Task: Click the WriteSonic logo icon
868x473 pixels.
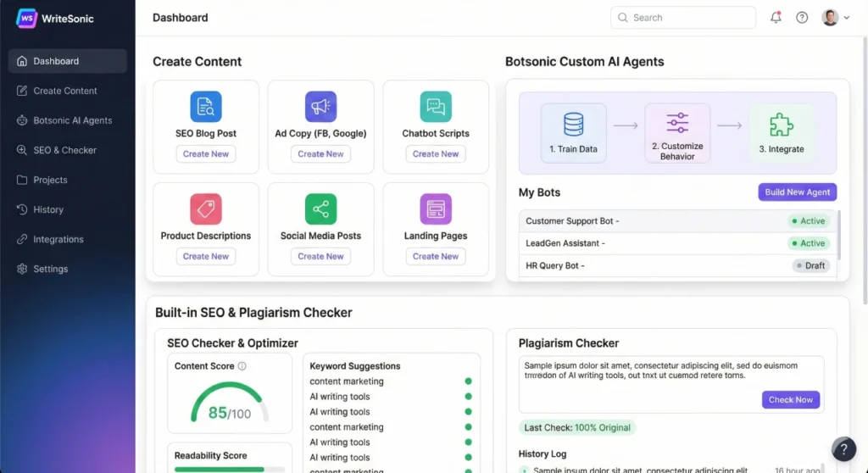Action: click(x=26, y=19)
